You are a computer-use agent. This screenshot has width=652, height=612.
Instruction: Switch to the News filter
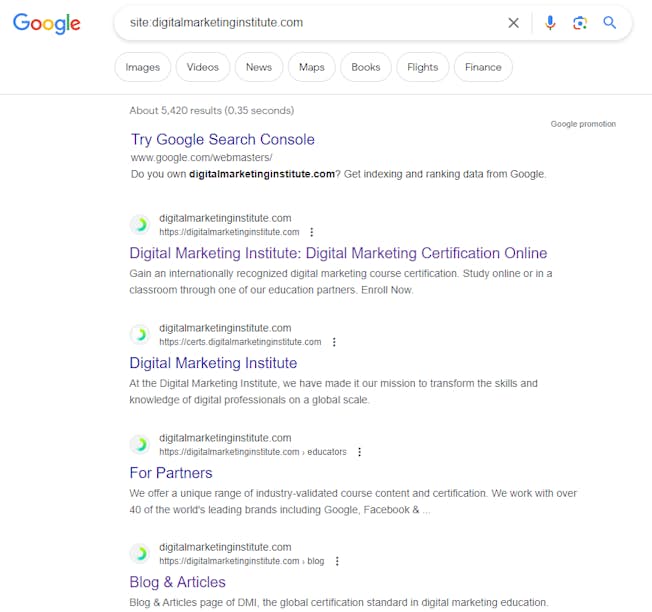(259, 67)
